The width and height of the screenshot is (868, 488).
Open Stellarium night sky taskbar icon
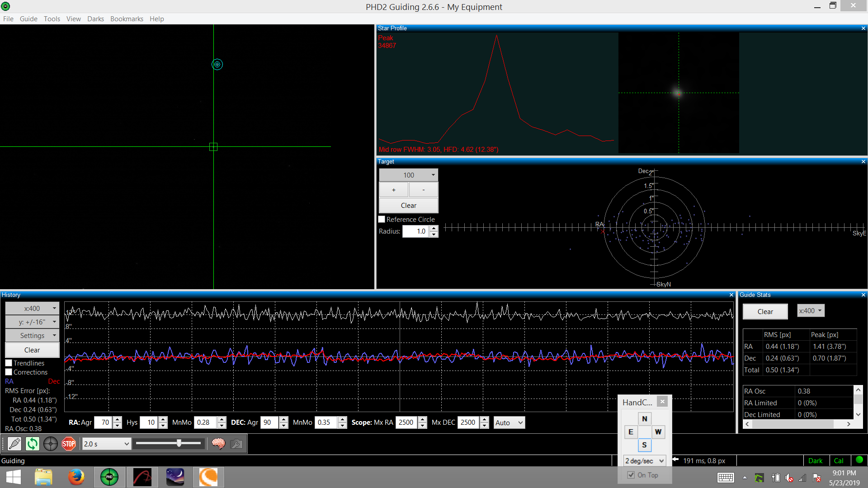click(x=175, y=477)
